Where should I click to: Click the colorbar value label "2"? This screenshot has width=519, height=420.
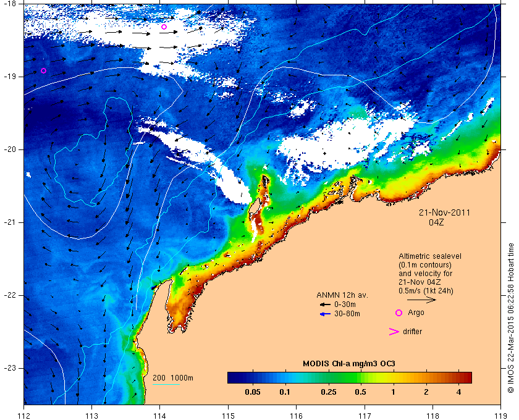[x=426, y=392]
